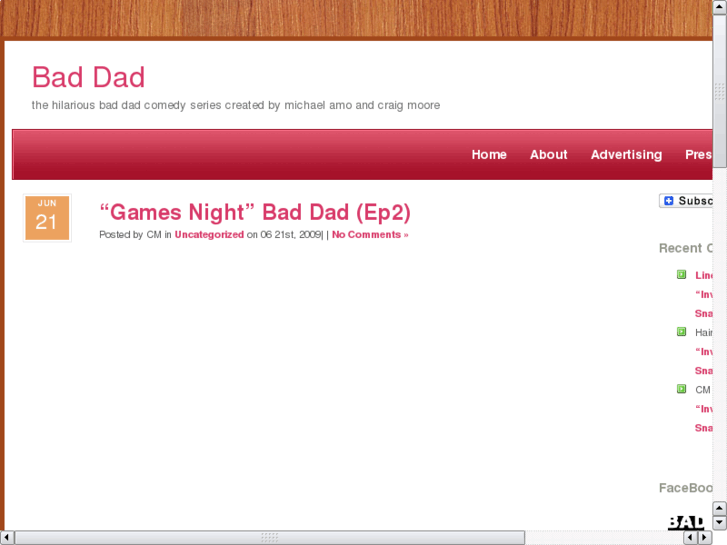Open the No Comments » link

click(370, 235)
